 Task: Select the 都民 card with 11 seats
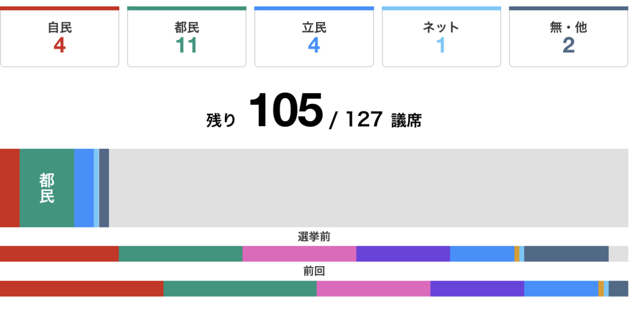coord(187,38)
